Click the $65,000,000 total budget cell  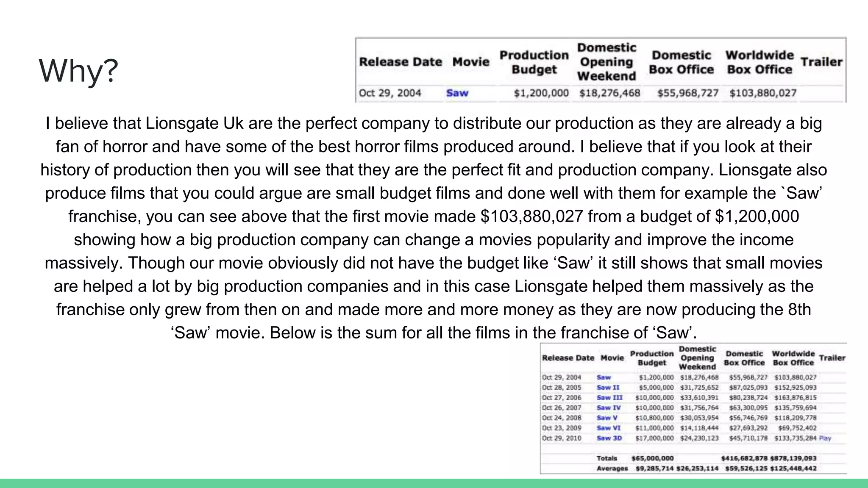click(652, 458)
